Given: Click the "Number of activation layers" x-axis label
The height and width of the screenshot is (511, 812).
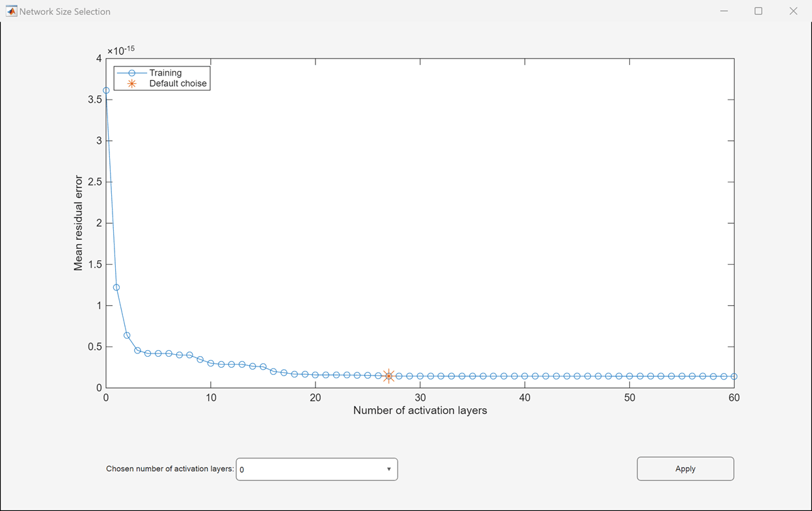Looking at the screenshot, I should [420, 411].
